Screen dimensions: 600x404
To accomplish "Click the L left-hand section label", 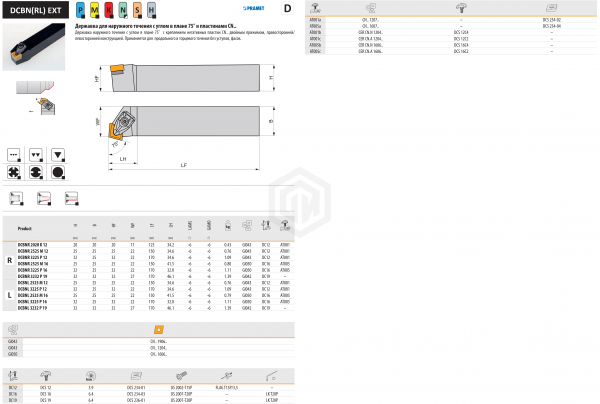I will (x=10, y=296).
